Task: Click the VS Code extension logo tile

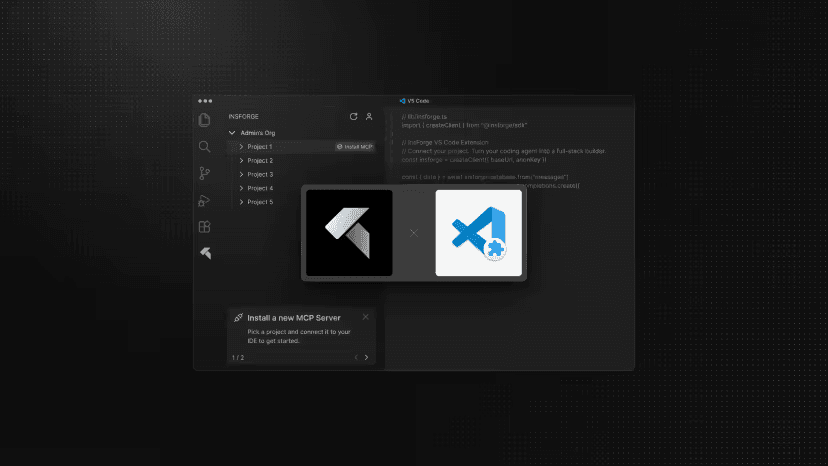Action: [478, 233]
